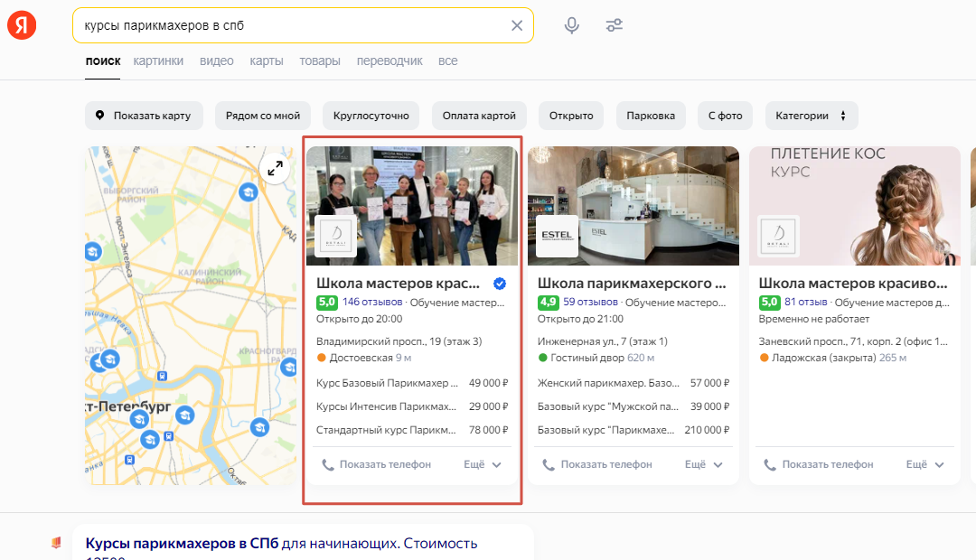Toggle the Открыто filter

point(571,116)
